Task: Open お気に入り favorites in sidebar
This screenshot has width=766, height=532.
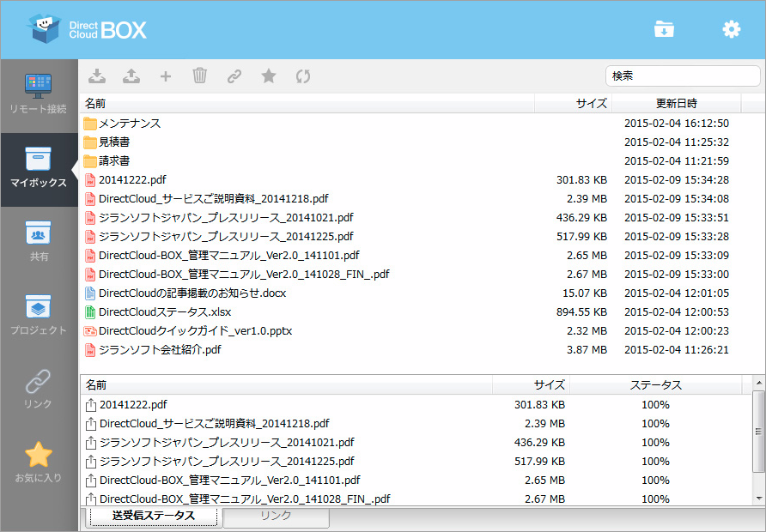Action: point(39,462)
